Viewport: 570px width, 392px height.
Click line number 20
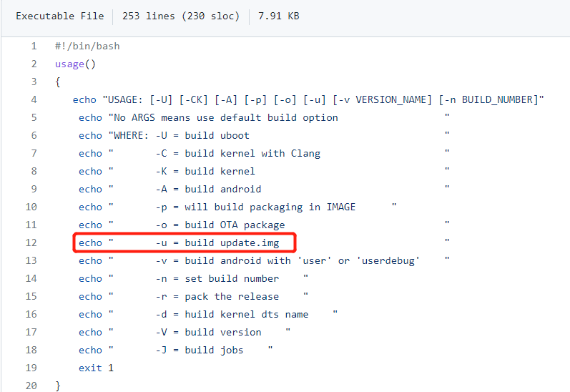click(x=31, y=386)
